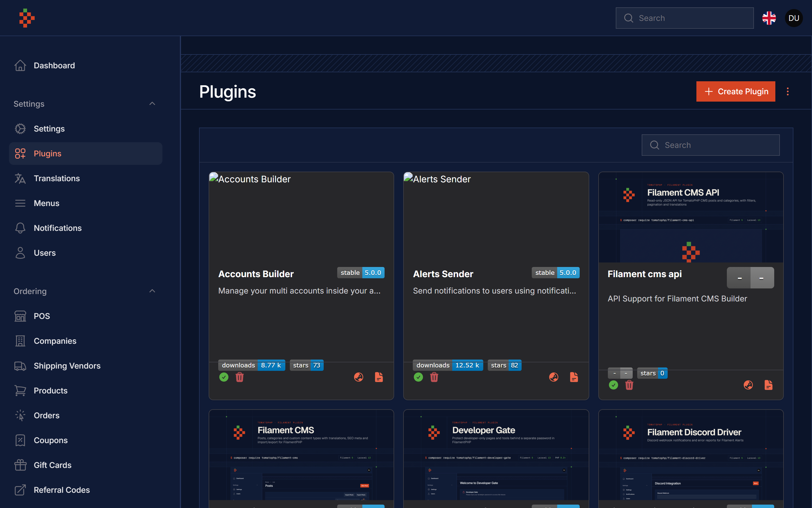Open Products in the sidebar

click(85, 391)
